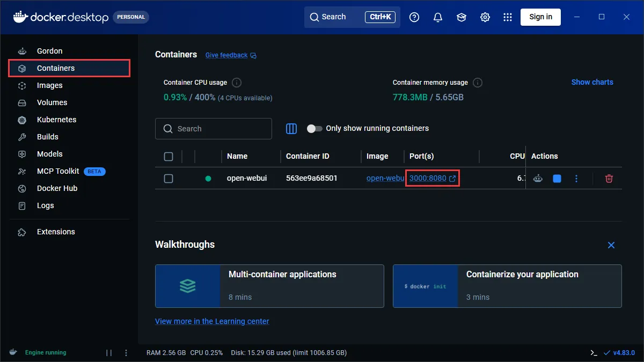Open MCP Toolkit in the sidebar
Screen dimensions: 644x362
tap(69, 171)
